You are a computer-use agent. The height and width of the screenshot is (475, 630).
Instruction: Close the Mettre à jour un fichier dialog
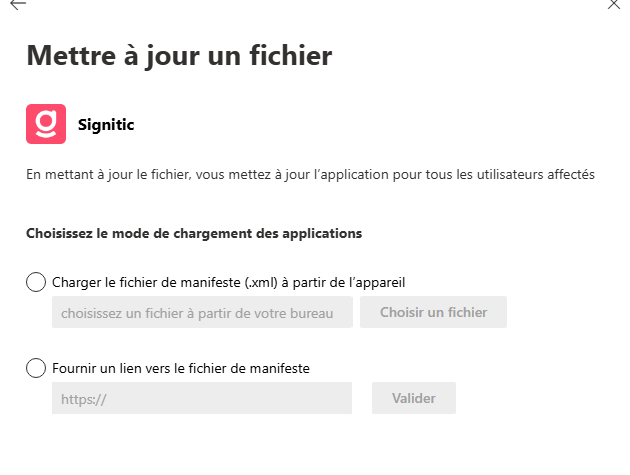[x=614, y=4]
